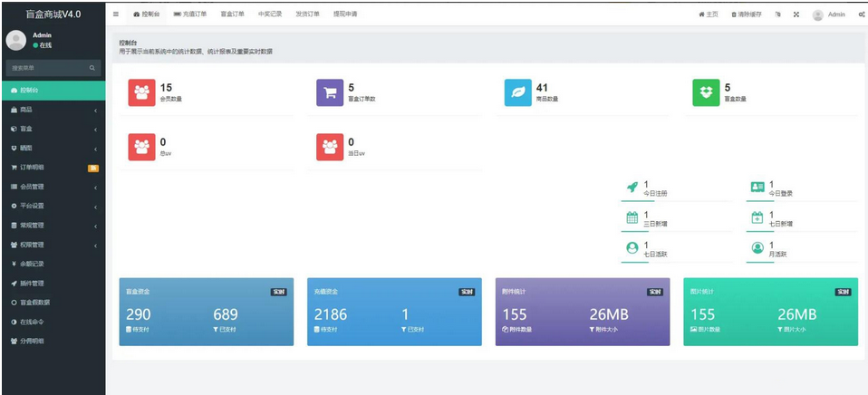Toggle the sidebar with the hamburger icon
This screenshot has width=868, height=395.
click(116, 14)
